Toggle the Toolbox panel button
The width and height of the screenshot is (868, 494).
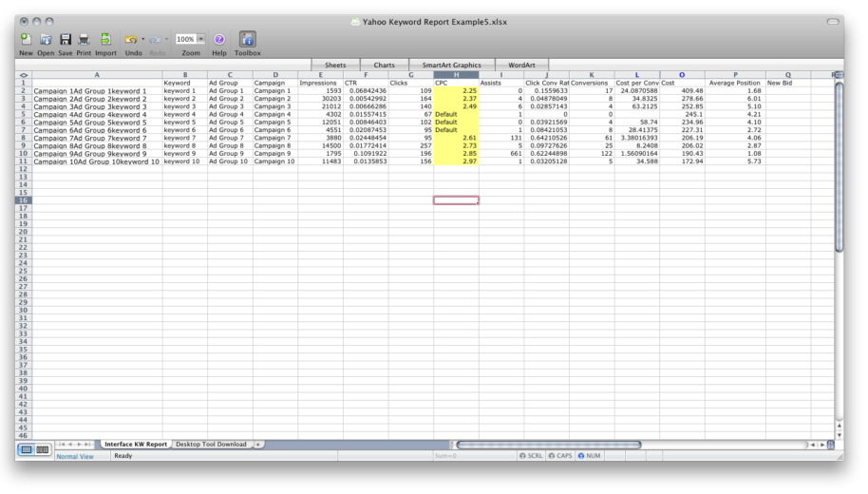pyautogui.click(x=248, y=39)
